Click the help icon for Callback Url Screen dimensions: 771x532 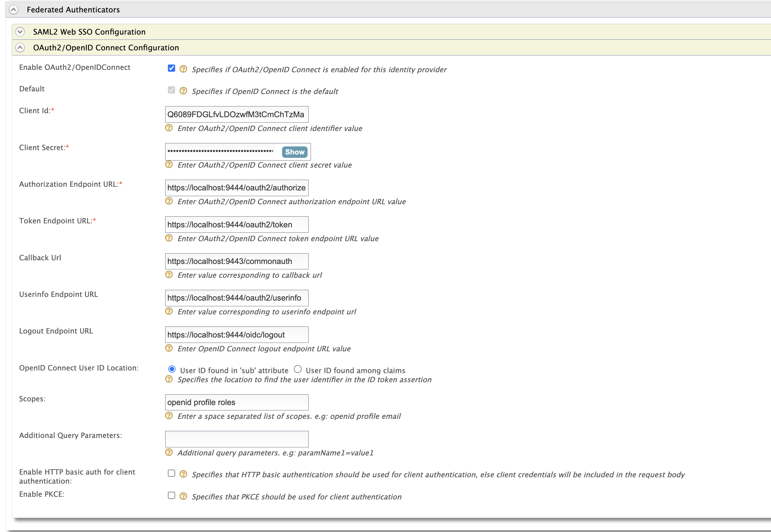coord(169,275)
